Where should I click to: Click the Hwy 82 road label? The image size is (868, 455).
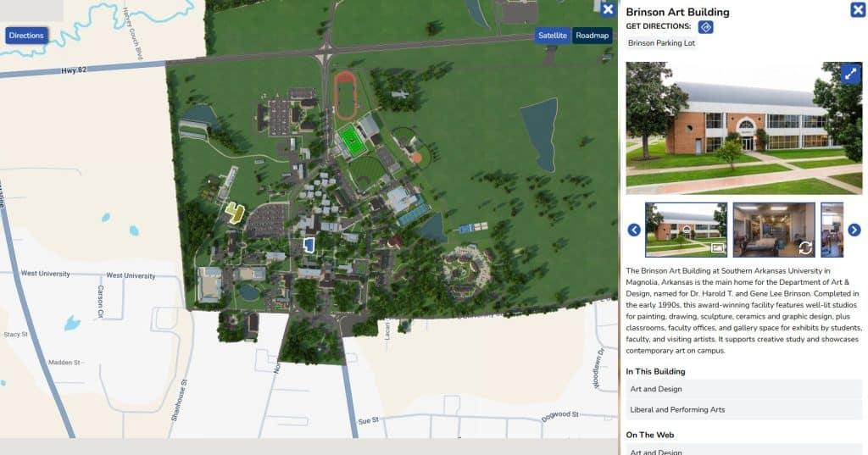pyautogui.click(x=74, y=70)
